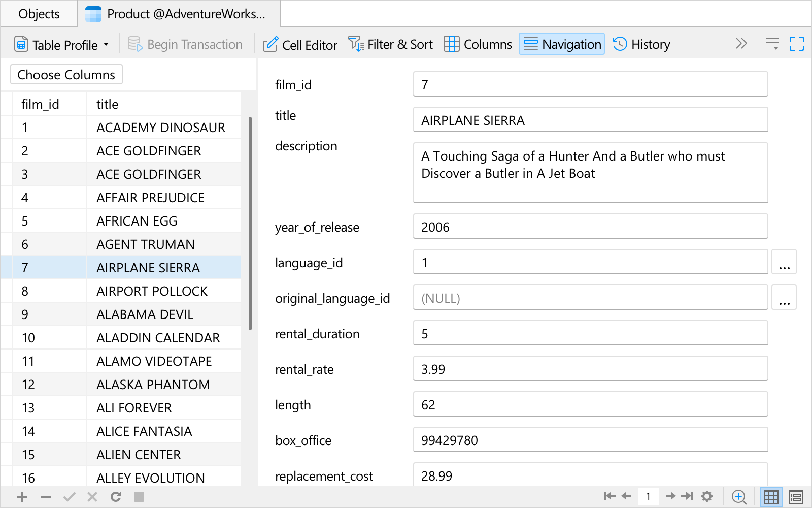Screen dimensions: 812x508
Task: Open the toolbar layout options dropdown
Action: point(772,44)
